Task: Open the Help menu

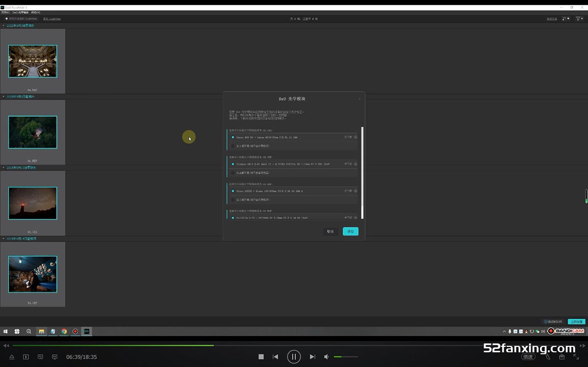Action: 35,12
